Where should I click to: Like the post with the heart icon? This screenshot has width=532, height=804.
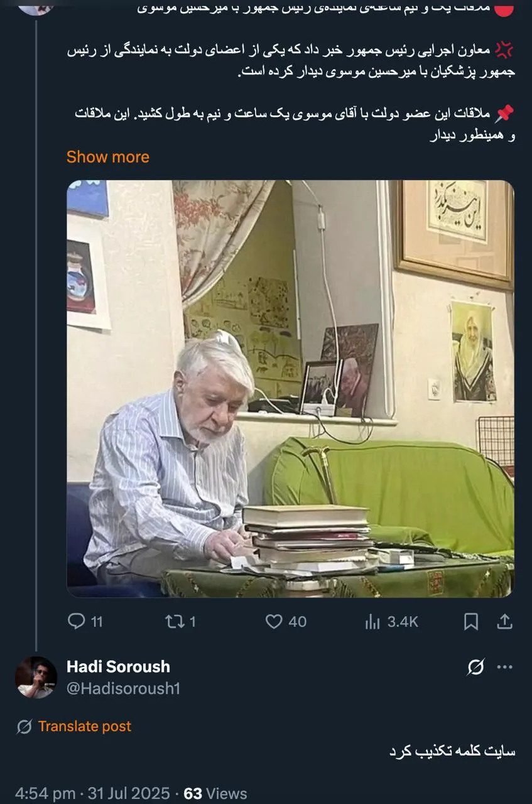point(274,622)
